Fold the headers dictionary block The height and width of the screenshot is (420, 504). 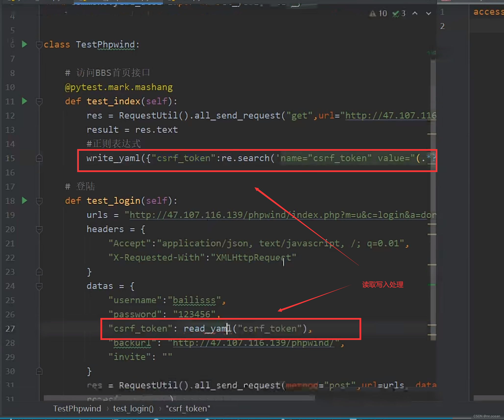[x=39, y=229]
